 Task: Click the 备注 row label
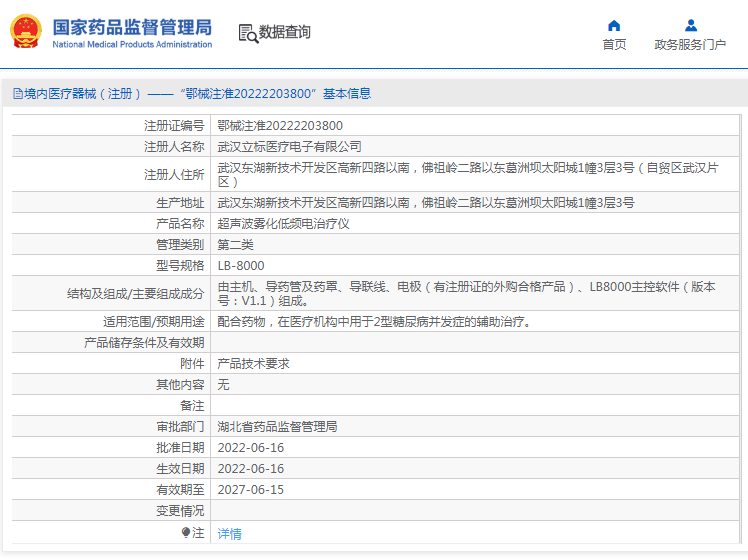point(192,406)
